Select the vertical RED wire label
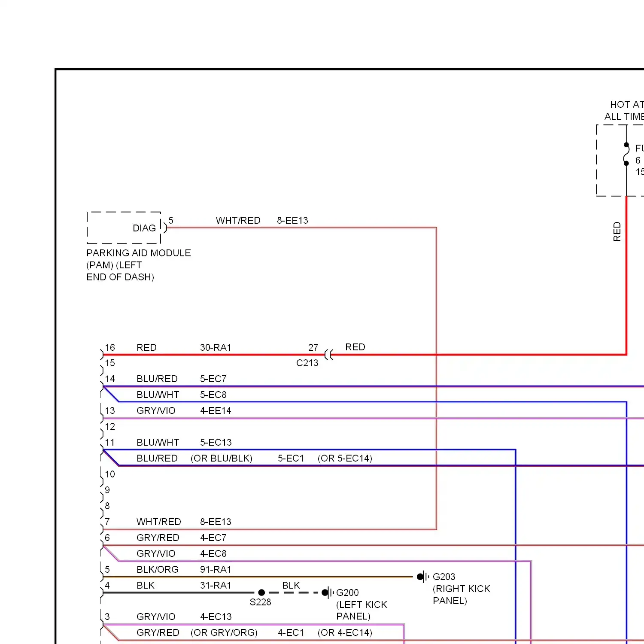The height and width of the screenshot is (644, 644). tap(617, 231)
